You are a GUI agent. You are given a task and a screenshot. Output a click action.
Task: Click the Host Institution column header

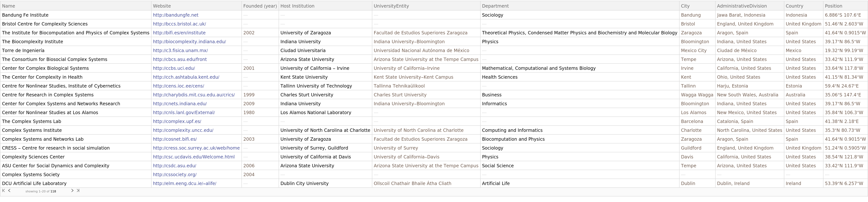pyautogui.click(x=297, y=6)
